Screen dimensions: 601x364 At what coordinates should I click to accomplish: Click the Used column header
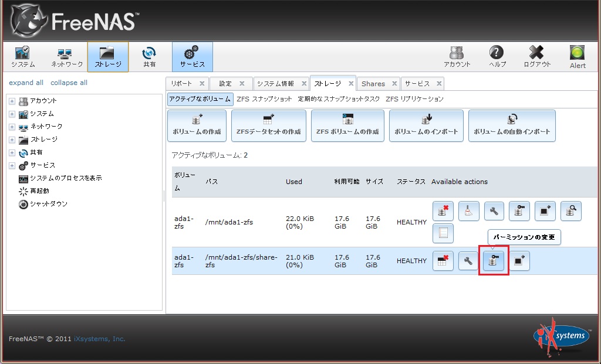click(x=294, y=182)
